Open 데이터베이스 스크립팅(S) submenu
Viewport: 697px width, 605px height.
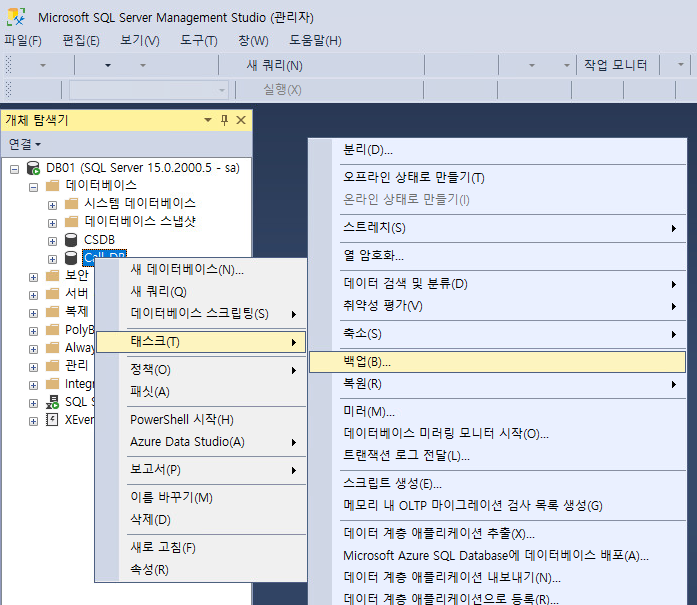[201, 314]
